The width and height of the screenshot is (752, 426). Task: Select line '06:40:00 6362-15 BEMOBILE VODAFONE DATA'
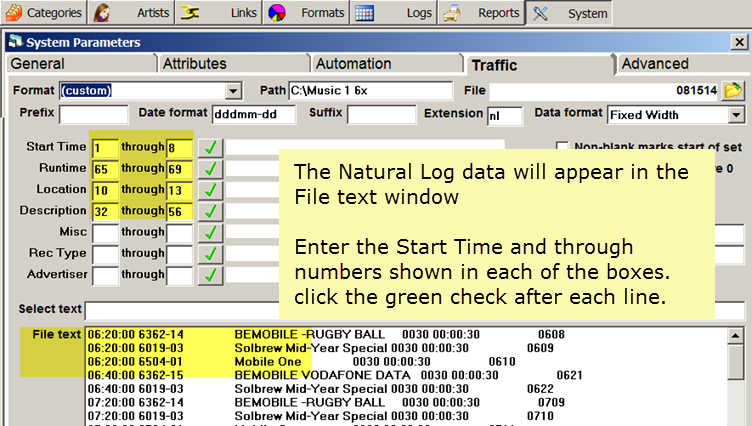tap(335, 375)
